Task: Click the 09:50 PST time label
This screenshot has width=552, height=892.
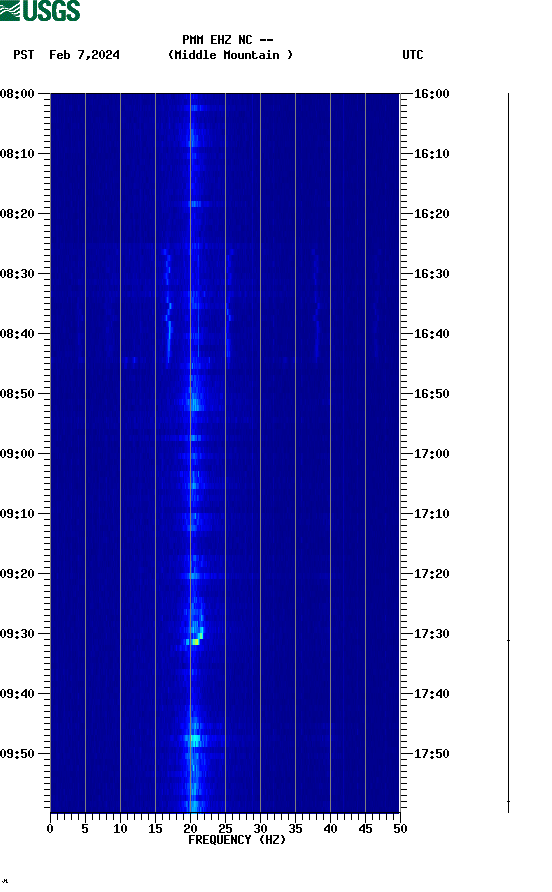Action: pyautogui.click(x=17, y=754)
